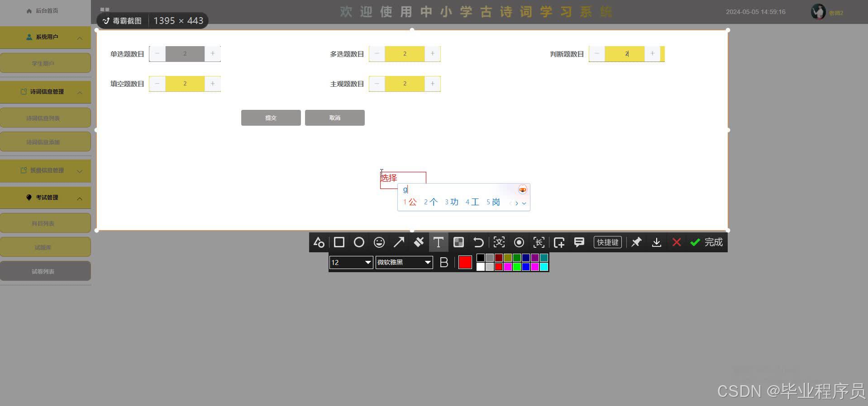Click the add-capture-region icon

pos(559,242)
